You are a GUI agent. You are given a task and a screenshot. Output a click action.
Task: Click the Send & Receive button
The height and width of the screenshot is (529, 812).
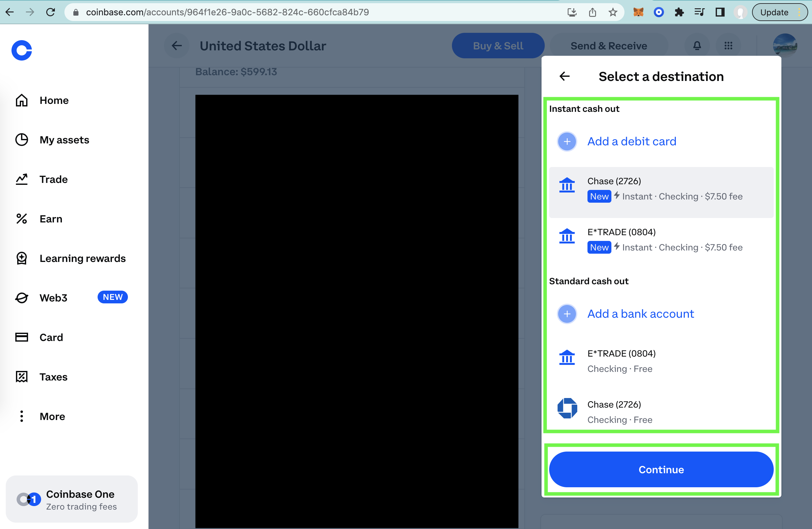click(x=609, y=46)
